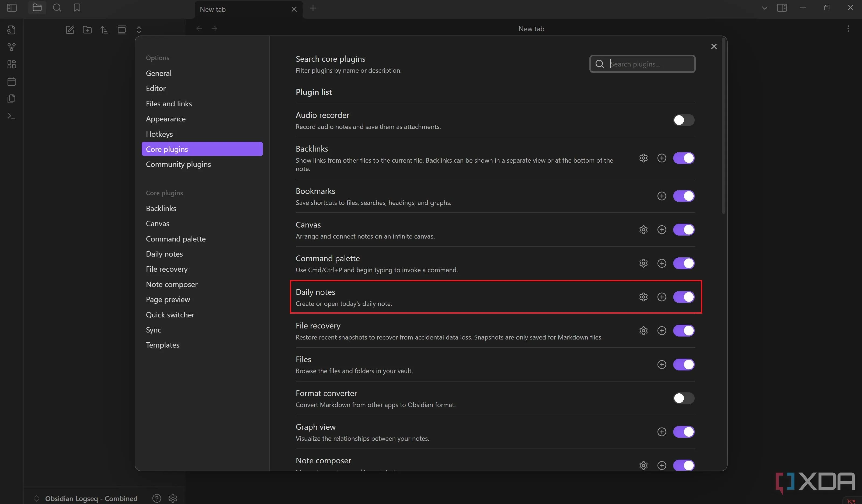Open the bookmarks icon in top bar
862x504 pixels.
[77, 8]
